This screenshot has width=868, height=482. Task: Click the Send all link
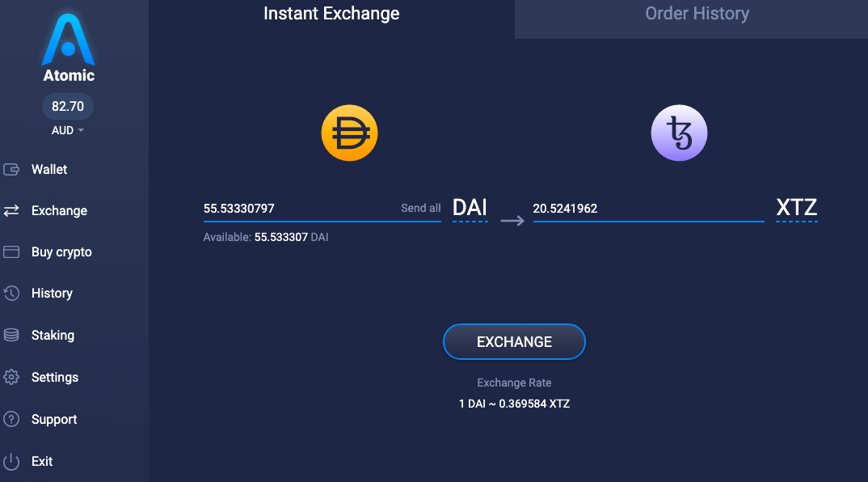coord(421,209)
